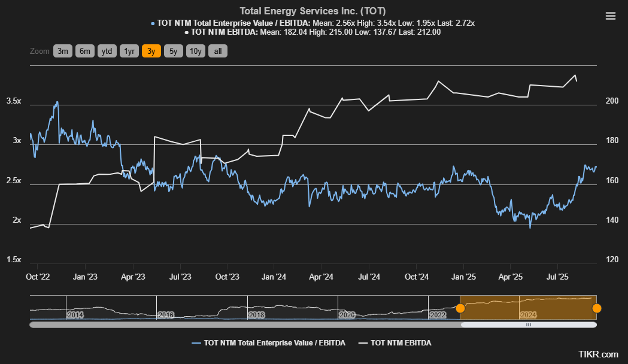Click the Jul '23 x-axis label
The width and height of the screenshot is (628, 364).
pyautogui.click(x=180, y=277)
